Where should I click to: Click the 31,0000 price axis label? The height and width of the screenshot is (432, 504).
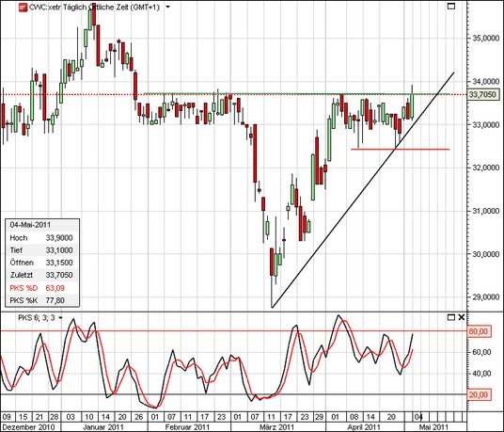click(x=485, y=211)
